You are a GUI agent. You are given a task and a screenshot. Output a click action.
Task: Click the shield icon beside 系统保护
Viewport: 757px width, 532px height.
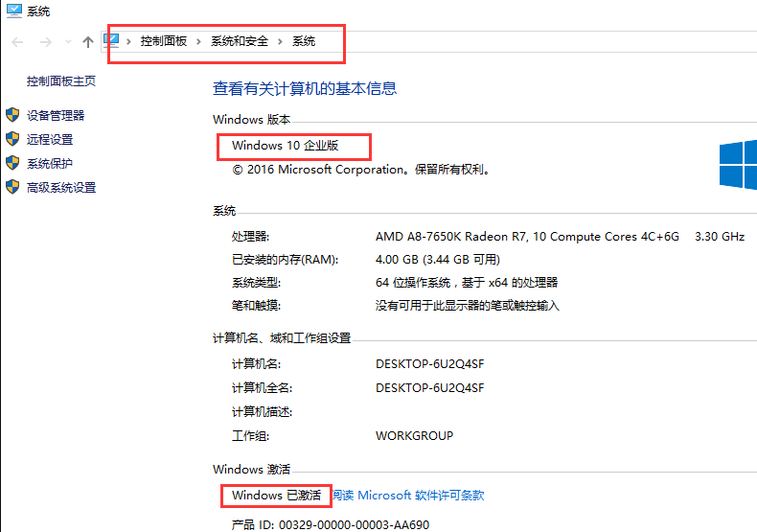(x=12, y=163)
